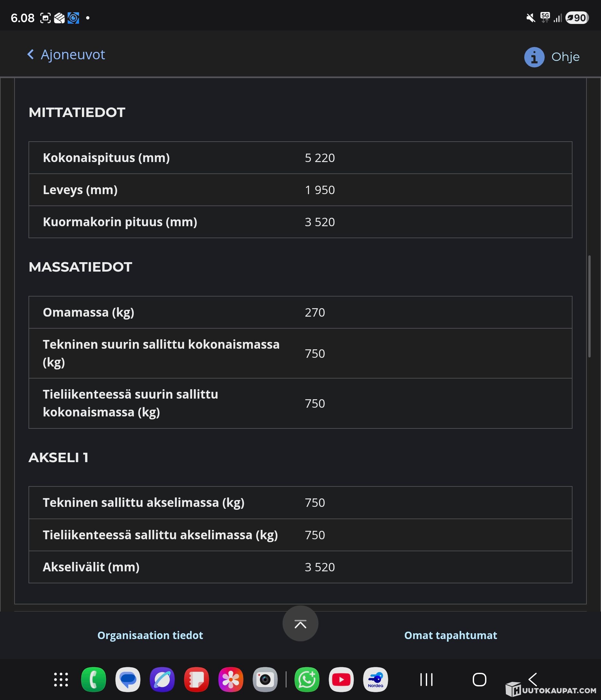Open the Gallery flower icon
Viewport: 601px width, 700px height.
point(231,679)
